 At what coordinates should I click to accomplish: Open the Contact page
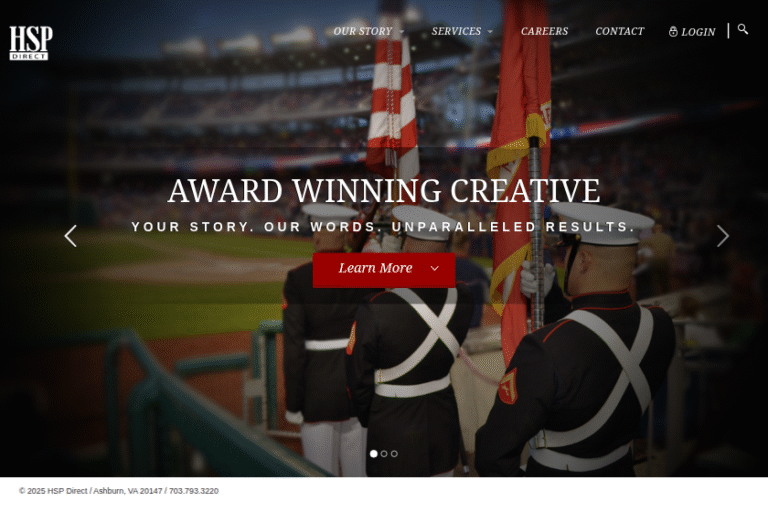click(x=620, y=31)
